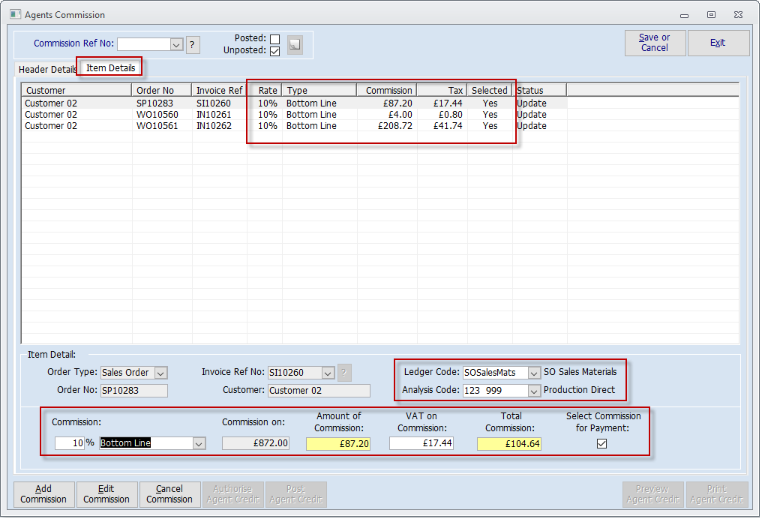Click the commission percentage rate field
The image size is (760, 518).
[68, 443]
